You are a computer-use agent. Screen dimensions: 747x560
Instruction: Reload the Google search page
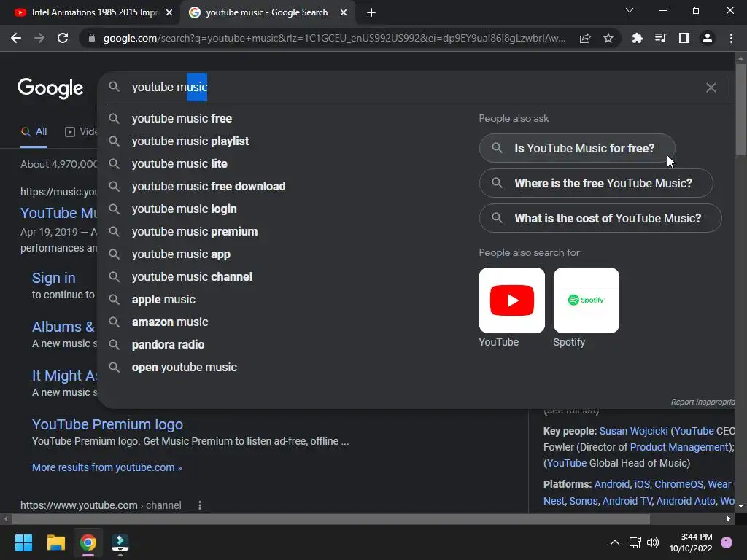point(63,38)
